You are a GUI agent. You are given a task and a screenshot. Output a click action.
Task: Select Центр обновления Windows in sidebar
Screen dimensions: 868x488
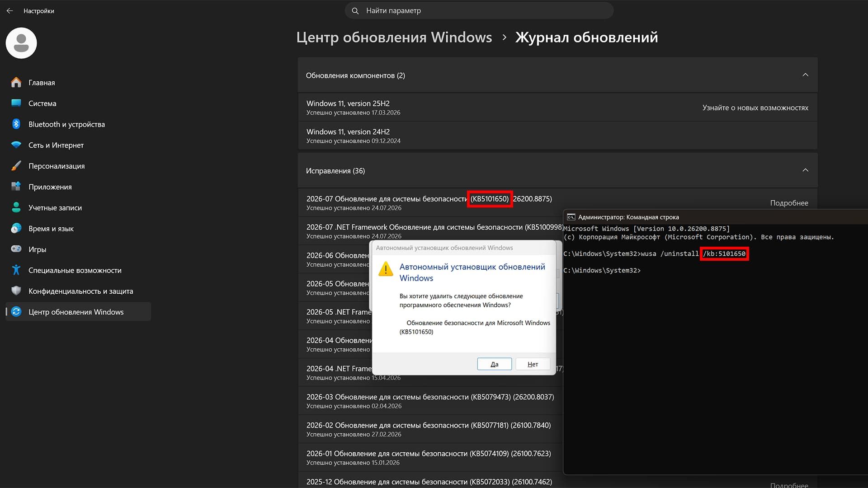tap(78, 311)
